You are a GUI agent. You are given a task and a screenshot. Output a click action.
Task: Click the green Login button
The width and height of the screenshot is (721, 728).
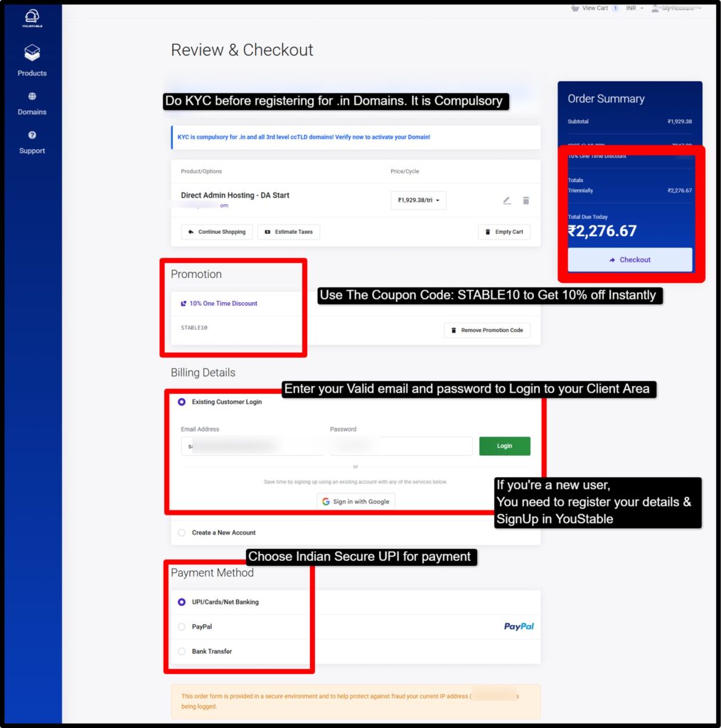[505, 446]
